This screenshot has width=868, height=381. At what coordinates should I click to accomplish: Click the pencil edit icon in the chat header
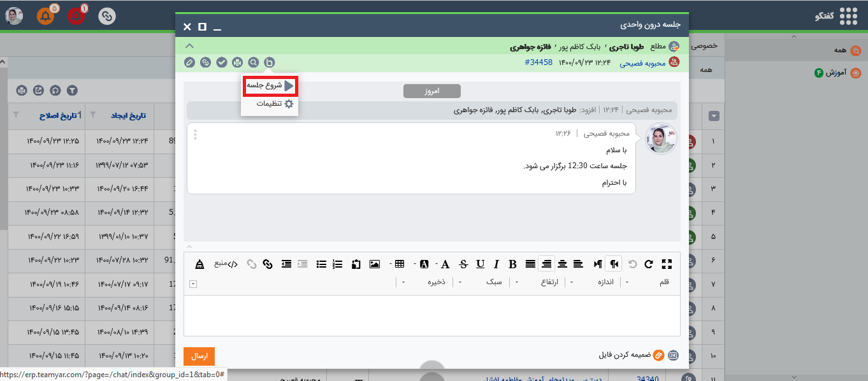point(189,62)
